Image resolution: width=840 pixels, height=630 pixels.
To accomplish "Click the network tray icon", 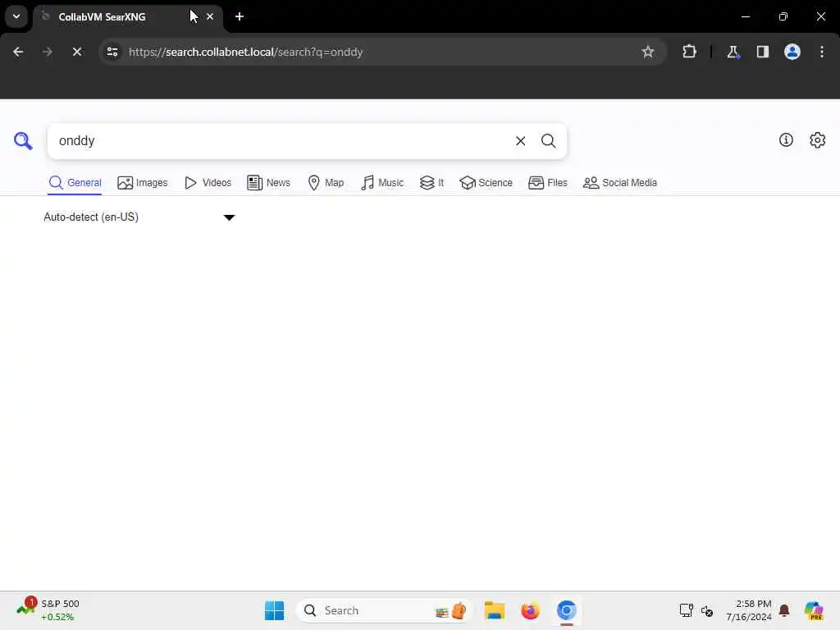I will point(687,610).
